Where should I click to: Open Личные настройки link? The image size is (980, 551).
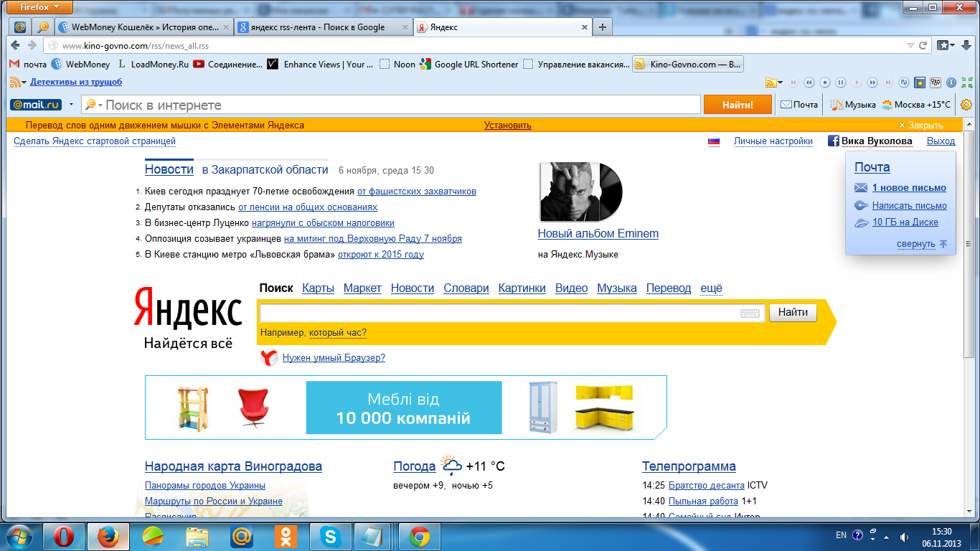(x=773, y=141)
